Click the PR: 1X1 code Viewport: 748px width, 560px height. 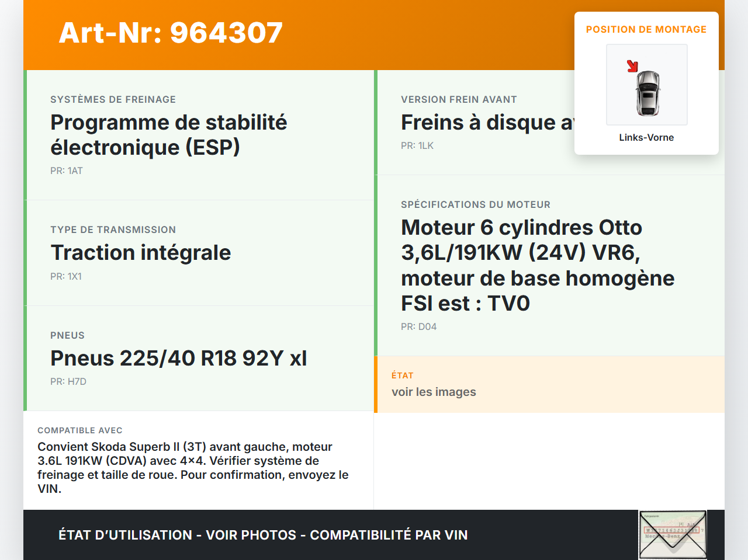tap(66, 277)
